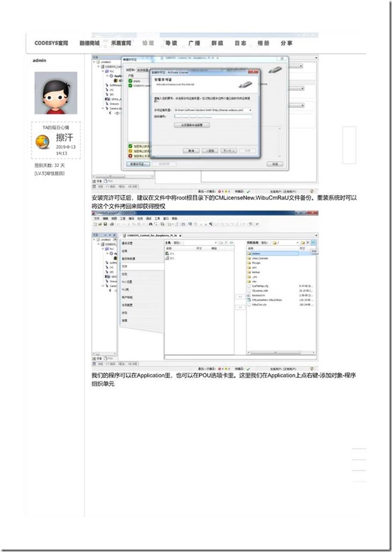Open the 编辑 (Edit) menu
The width and height of the screenshot is (392, 552).
coord(105,219)
